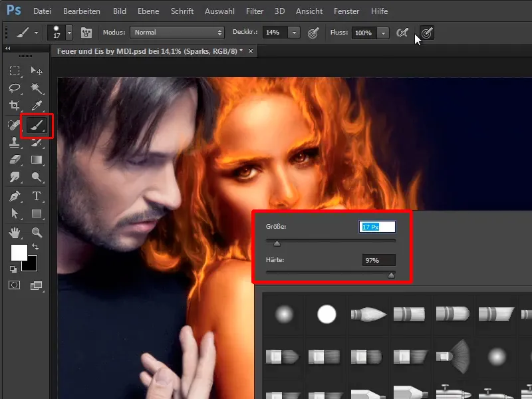Screen dimensions: 532x399
Task: Select the History Brush tool
Action: [x=37, y=142]
